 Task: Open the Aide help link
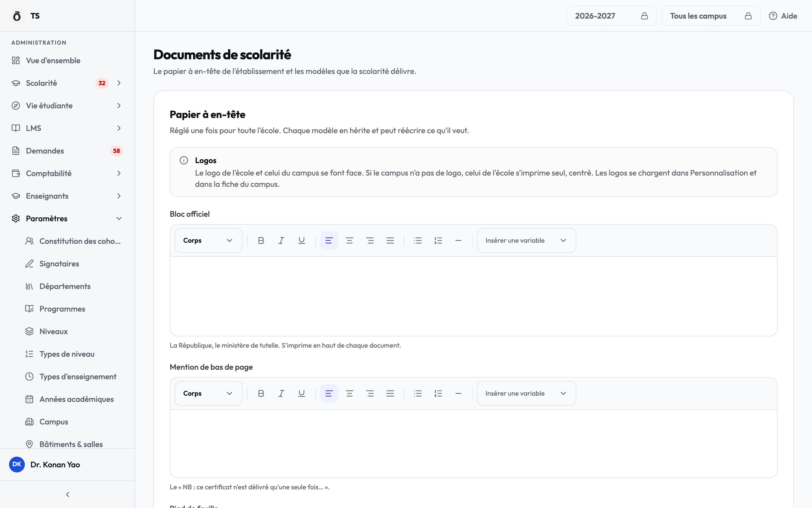pos(783,16)
